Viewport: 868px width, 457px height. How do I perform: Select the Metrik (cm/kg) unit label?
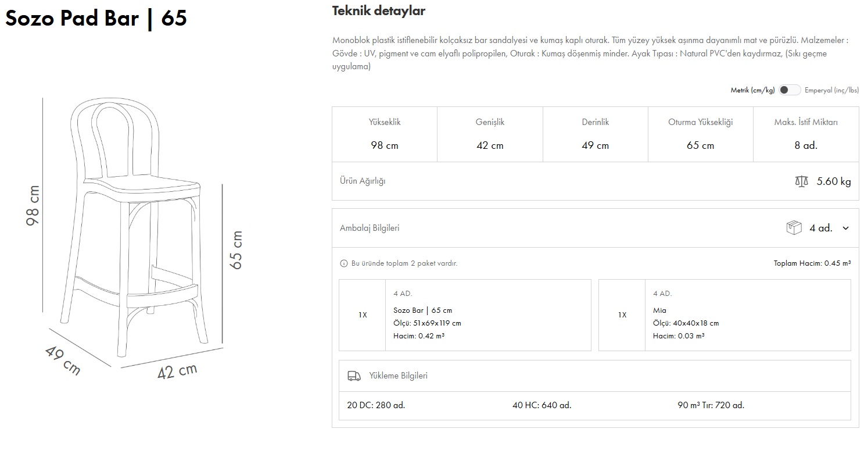(x=752, y=90)
